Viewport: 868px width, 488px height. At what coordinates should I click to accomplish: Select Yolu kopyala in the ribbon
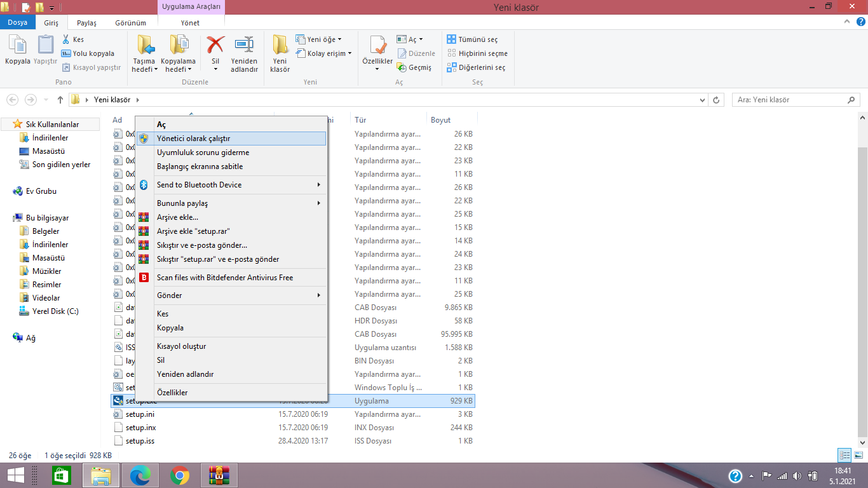[x=88, y=53]
